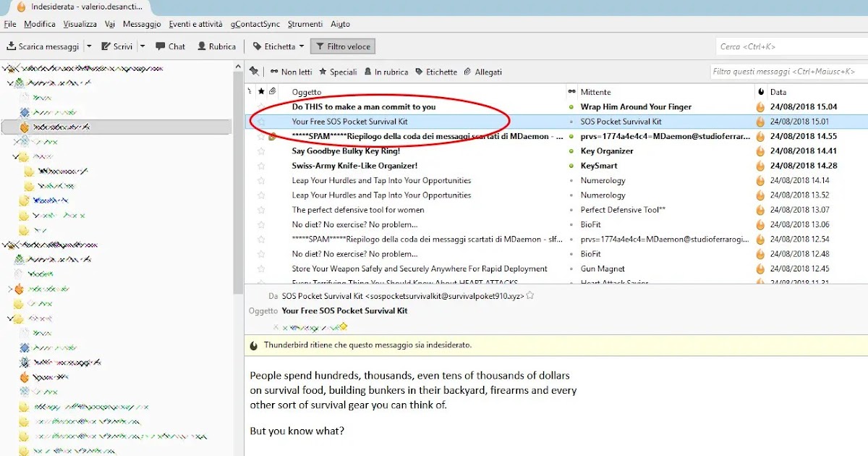Open the Scrivi dropdown arrow
The width and height of the screenshot is (868, 456).
coord(142,46)
